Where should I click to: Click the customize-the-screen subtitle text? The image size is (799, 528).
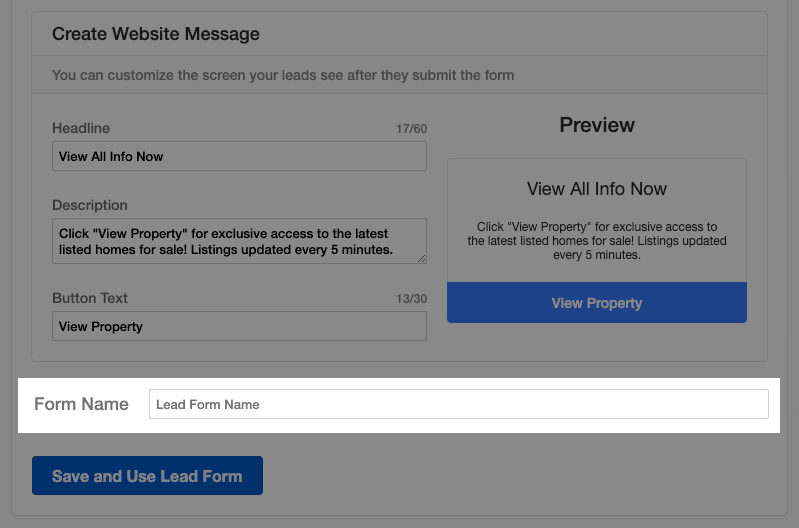[x=283, y=75]
